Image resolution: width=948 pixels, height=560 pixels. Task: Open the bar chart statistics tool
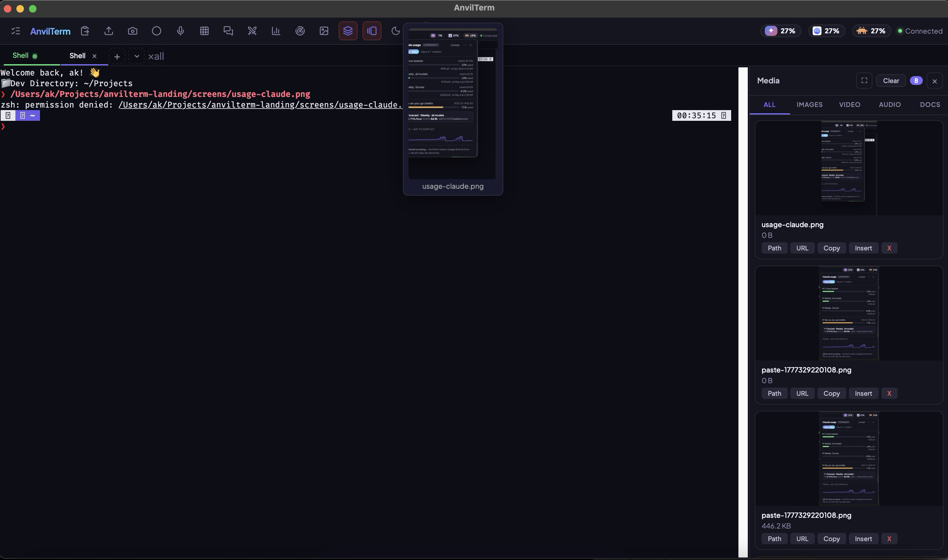[276, 31]
